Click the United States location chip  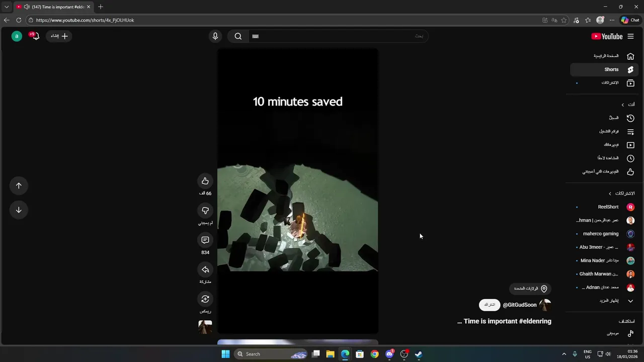530,289
